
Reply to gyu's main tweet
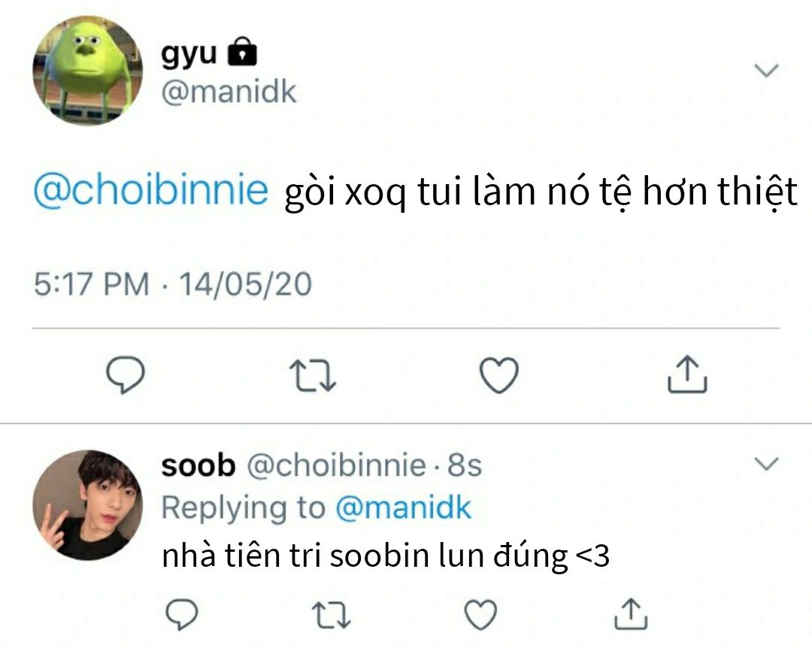tap(124, 375)
